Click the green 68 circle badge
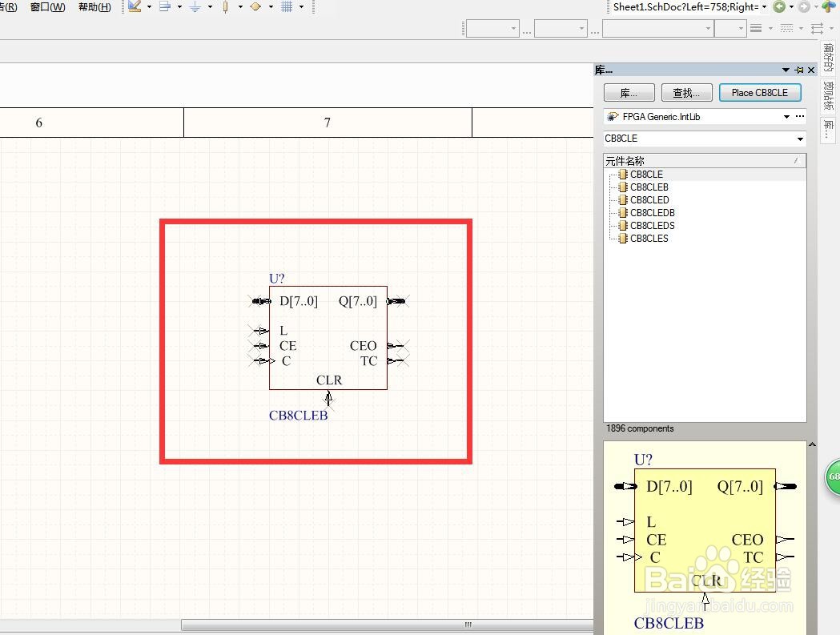Viewport: 840px width, 635px height. tap(833, 476)
